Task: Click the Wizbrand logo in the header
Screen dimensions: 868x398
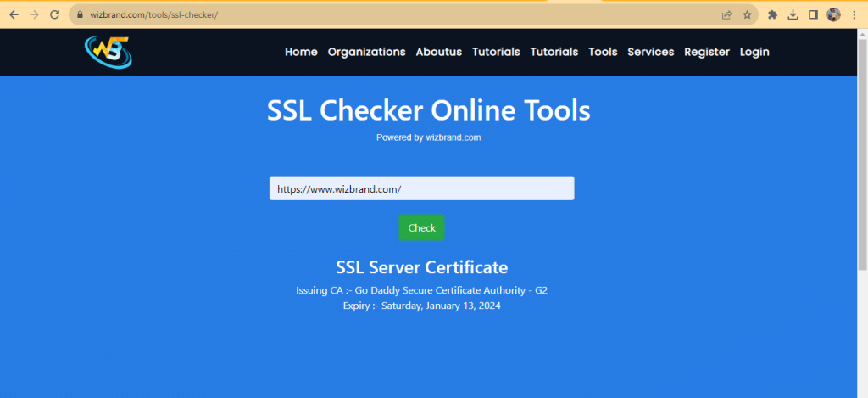Action: tap(108, 52)
